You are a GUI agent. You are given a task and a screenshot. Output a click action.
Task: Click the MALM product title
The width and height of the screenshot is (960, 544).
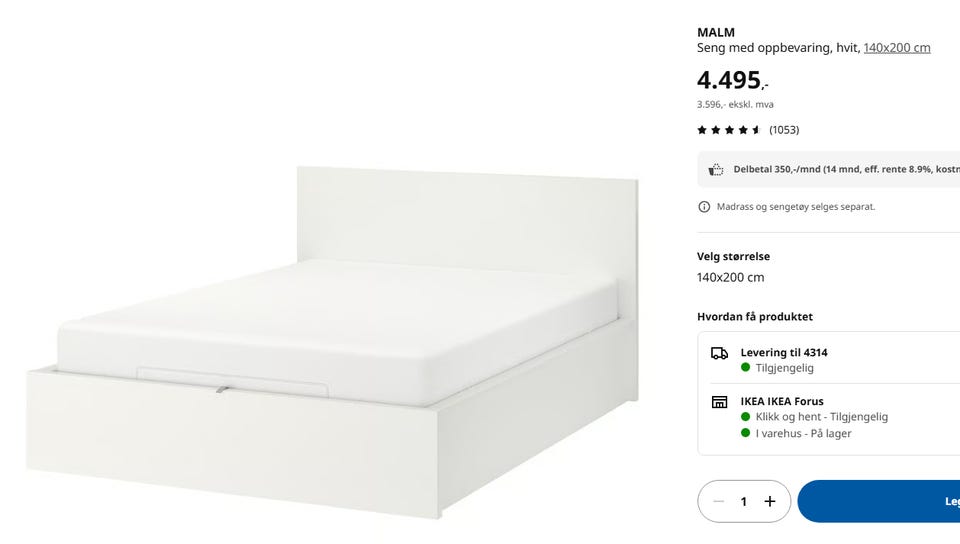pyautogui.click(x=716, y=32)
